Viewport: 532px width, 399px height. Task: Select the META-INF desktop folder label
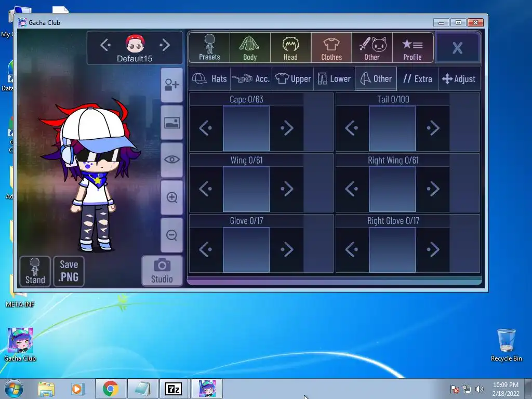20,304
